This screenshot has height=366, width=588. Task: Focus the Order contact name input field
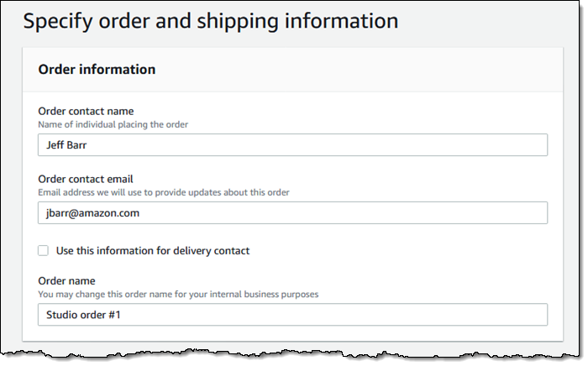[292, 144]
